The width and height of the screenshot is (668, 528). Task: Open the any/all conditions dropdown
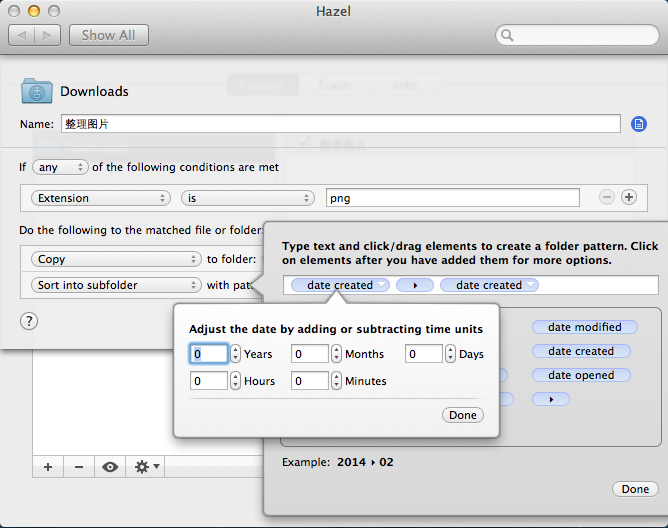tap(60, 167)
